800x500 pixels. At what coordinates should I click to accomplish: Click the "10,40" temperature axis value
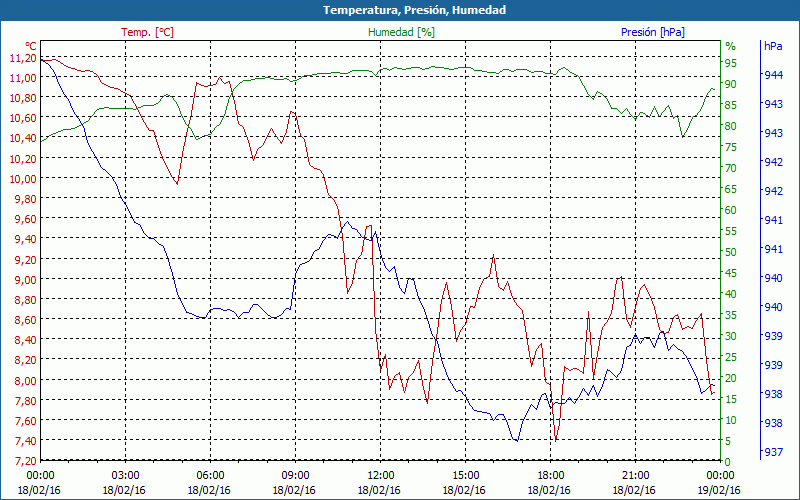point(23,138)
